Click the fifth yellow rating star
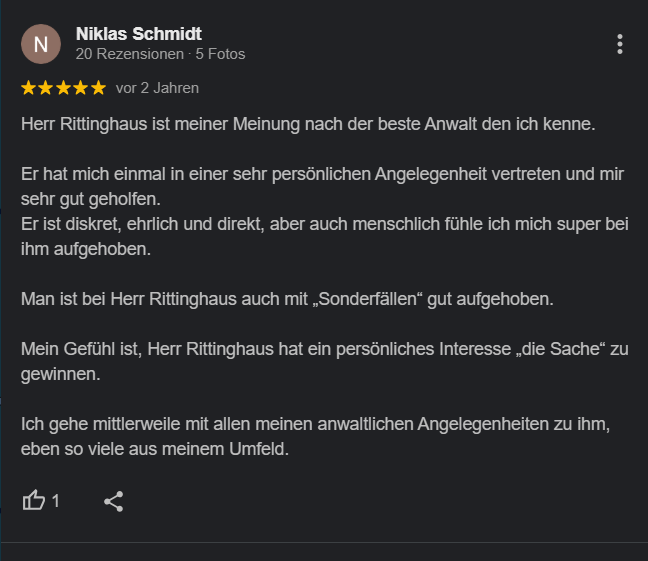This screenshot has height=561, width=648. 97,88
